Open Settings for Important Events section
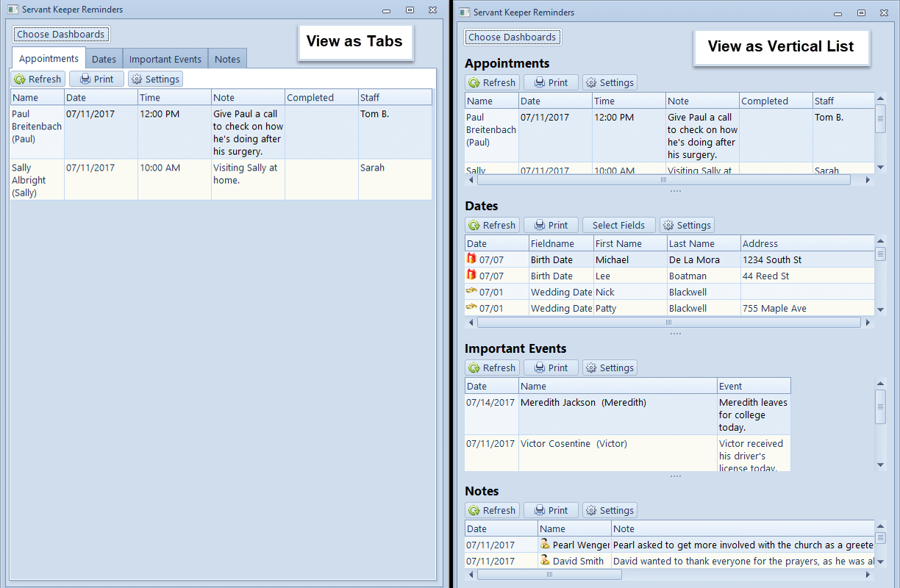This screenshot has height=588, width=900. 610,367
